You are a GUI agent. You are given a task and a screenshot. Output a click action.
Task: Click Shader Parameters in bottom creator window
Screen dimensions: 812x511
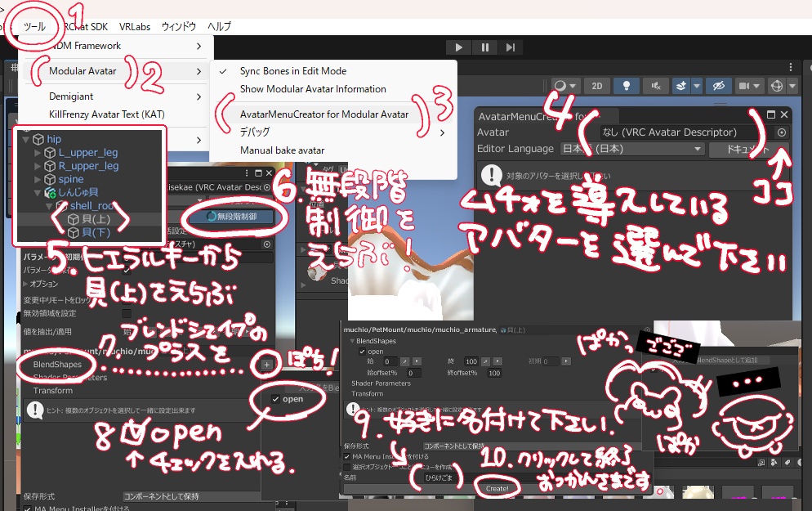(x=381, y=383)
